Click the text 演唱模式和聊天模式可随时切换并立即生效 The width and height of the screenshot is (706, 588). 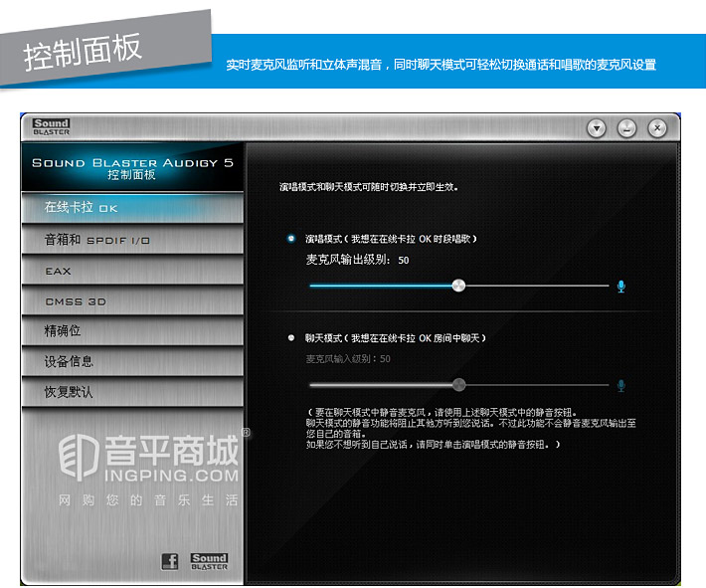tap(368, 187)
